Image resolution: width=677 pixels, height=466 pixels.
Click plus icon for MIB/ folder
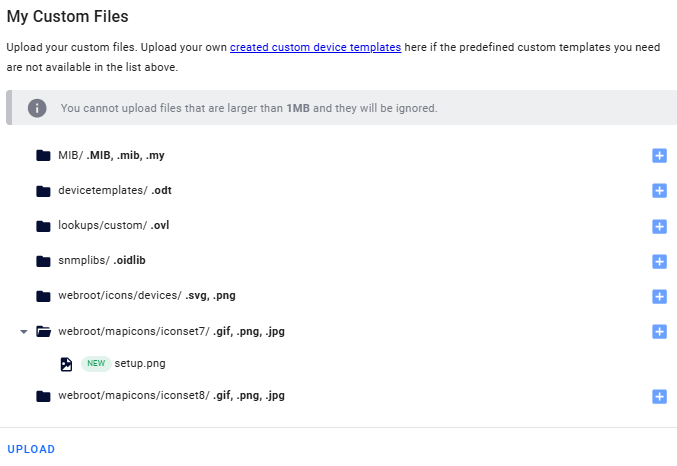pyautogui.click(x=659, y=156)
